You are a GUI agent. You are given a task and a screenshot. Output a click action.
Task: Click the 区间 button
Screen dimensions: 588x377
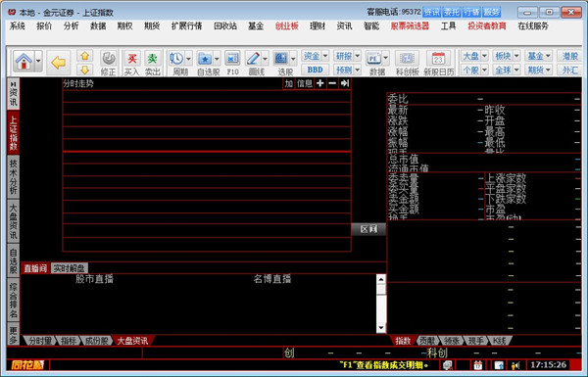(368, 229)
